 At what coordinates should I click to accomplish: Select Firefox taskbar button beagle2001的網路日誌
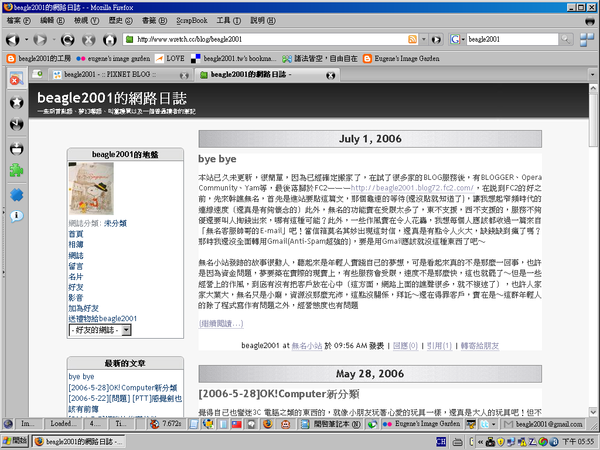[78, 442]
